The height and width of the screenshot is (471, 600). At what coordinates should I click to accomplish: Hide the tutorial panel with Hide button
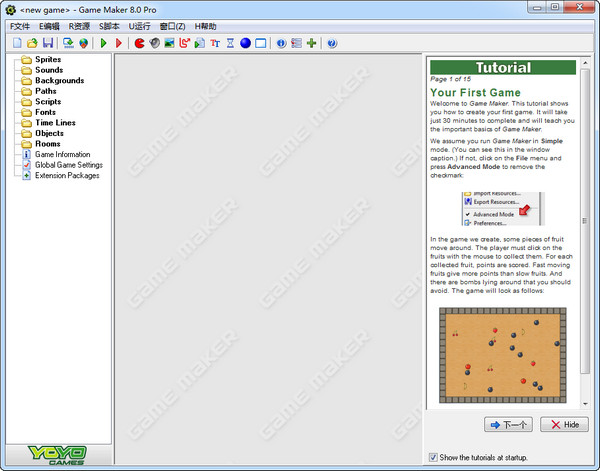(x=564, y=424)
